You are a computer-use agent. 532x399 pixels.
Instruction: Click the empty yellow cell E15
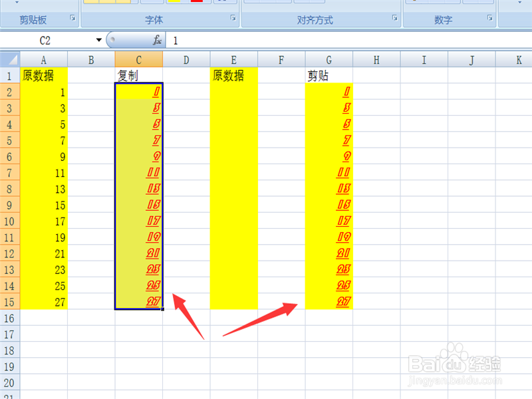click(234, 302)
